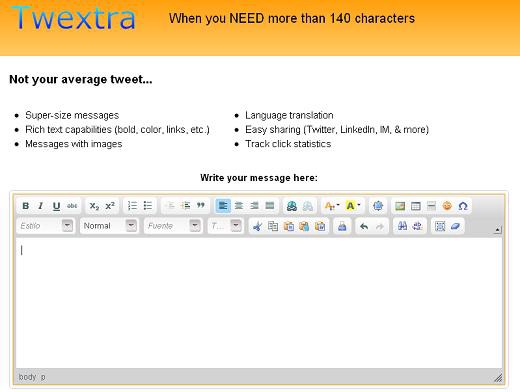The image size is (520, 392).
Task: Open the Estilo style dropdown
Action: point(45,226)
